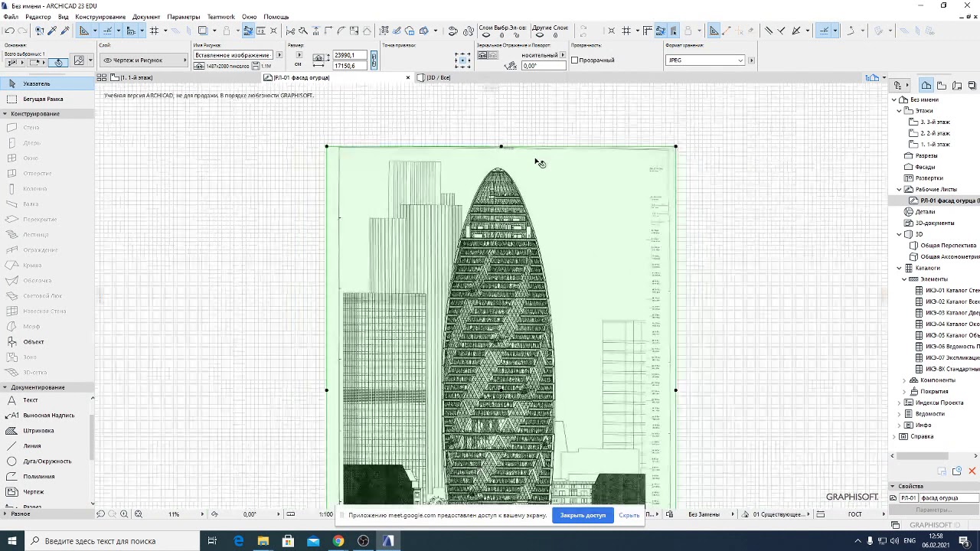Open the Окно menu

tap(249, 17)
